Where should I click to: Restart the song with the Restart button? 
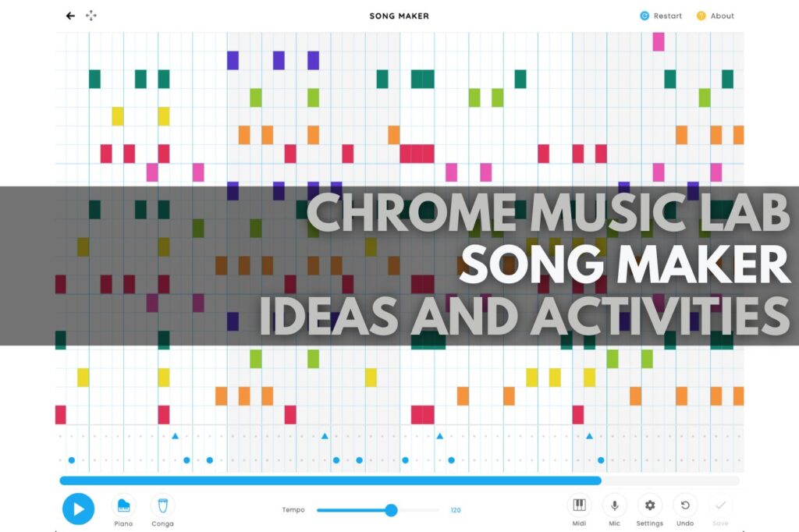coord(661,16)
